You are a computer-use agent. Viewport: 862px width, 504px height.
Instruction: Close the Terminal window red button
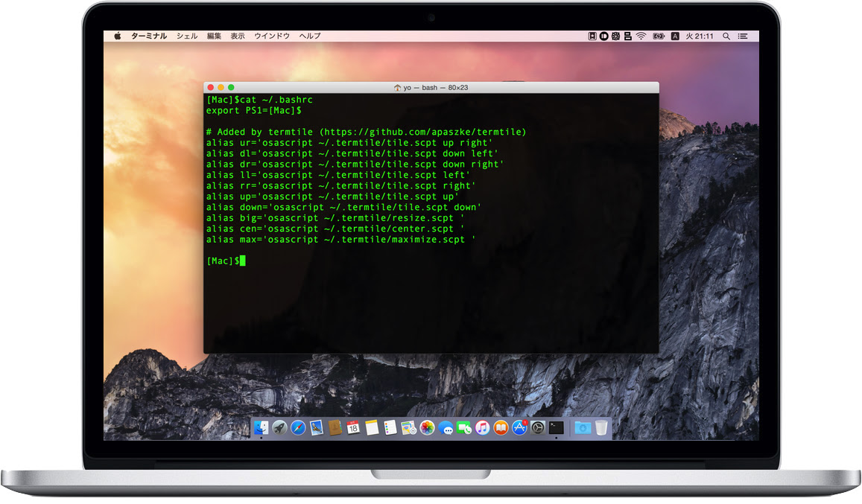tap(211, 87)
